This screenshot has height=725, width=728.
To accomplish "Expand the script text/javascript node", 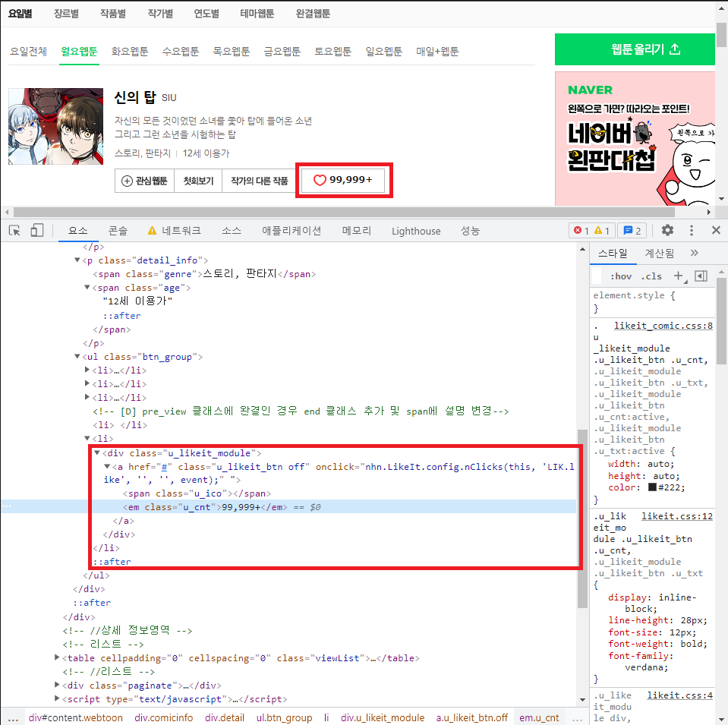I will click(57, 698).
